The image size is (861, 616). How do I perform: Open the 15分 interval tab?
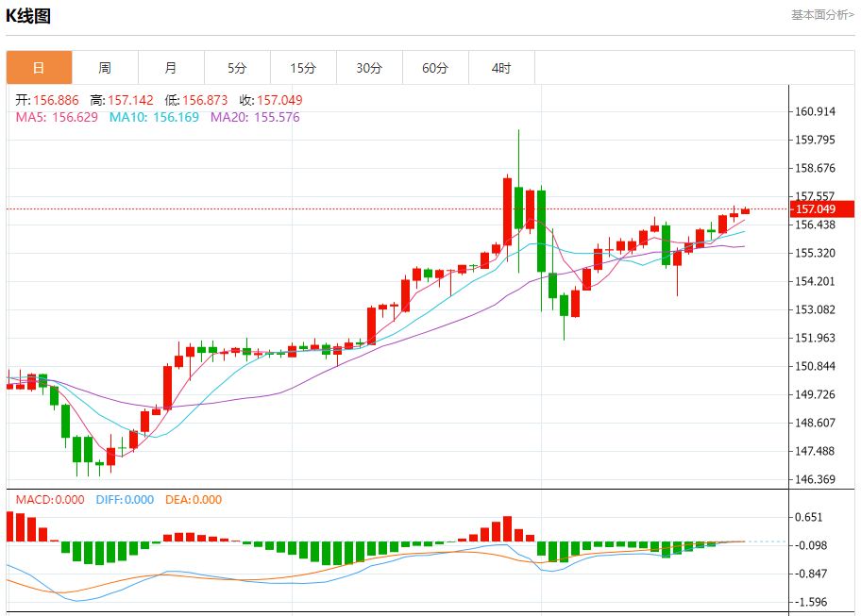click(x=303, y=68)
